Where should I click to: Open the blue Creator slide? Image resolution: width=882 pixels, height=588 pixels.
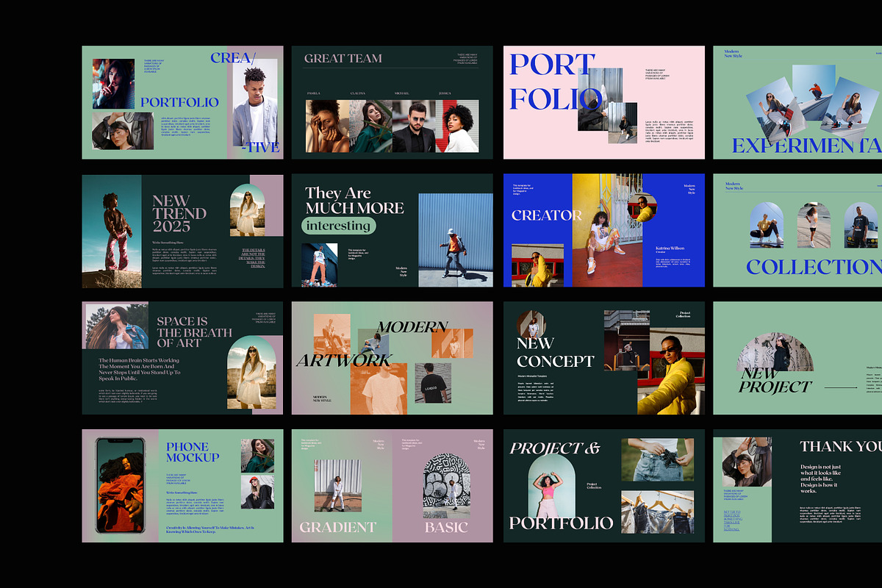click(x=603, y=231)
